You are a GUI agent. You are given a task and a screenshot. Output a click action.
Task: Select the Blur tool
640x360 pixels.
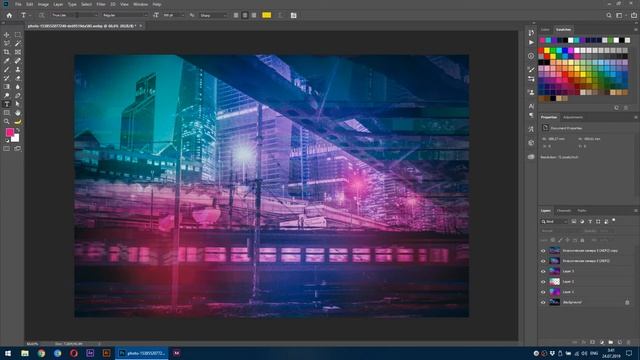[18, 87]
